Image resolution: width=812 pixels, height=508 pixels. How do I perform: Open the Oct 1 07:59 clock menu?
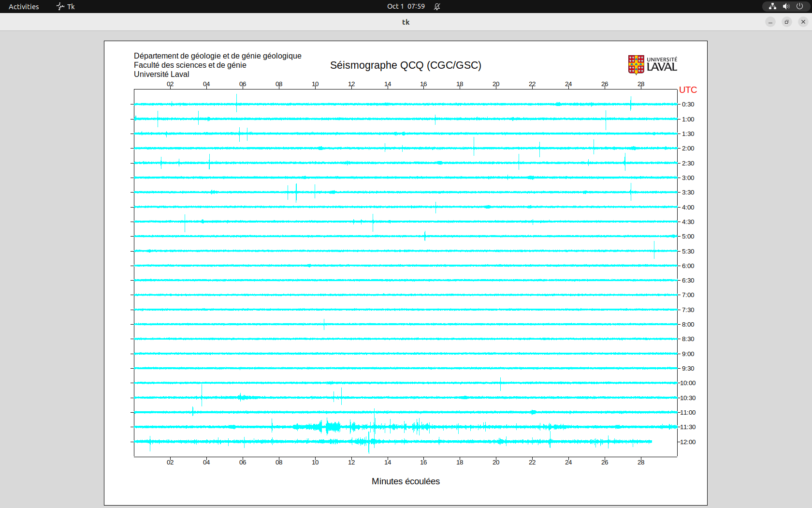[406, 6]
